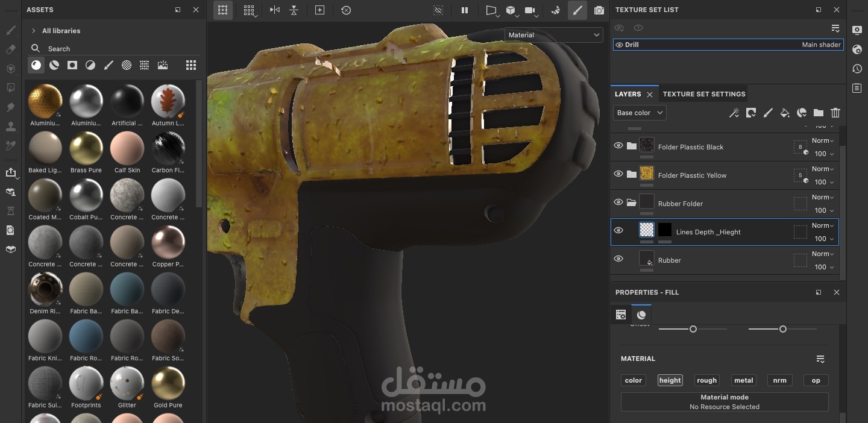Pause viewport rendering with pause button
The height and width of the screenshot is (423, 868).
point(465,10)
